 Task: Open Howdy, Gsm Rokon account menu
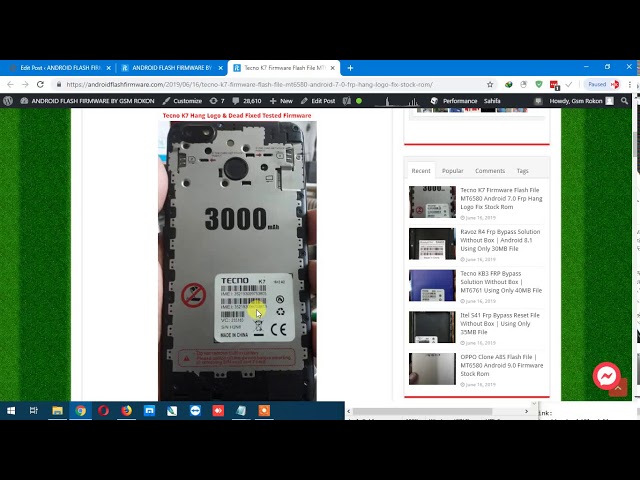click(581, 101)
